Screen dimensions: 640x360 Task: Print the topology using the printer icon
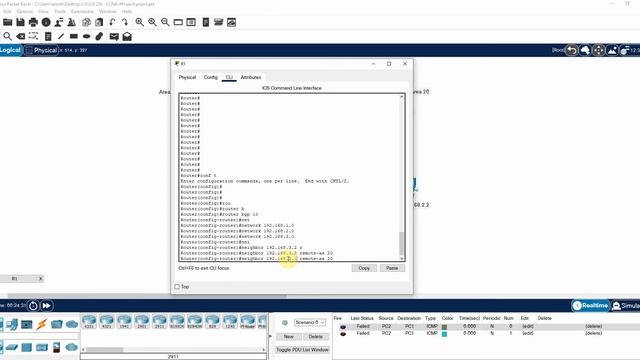(x=33, y=22)
